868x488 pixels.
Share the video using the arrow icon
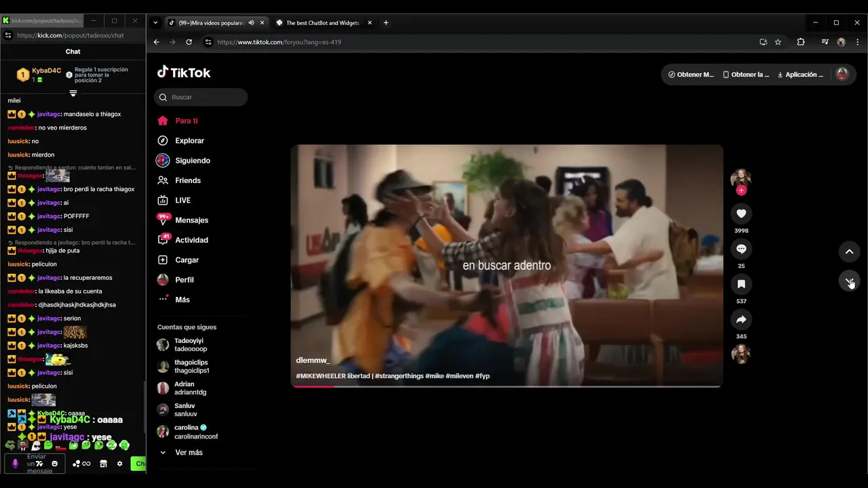741,319
